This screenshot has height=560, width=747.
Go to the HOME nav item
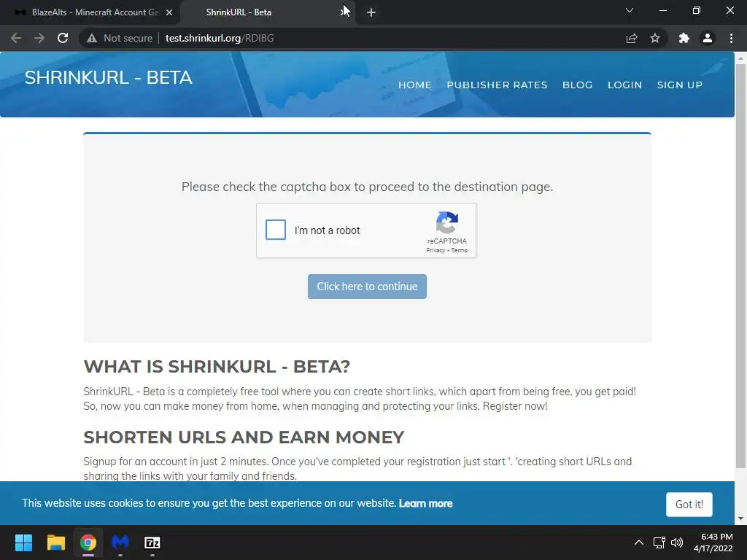pyautogui.click(x=414, y=85)
